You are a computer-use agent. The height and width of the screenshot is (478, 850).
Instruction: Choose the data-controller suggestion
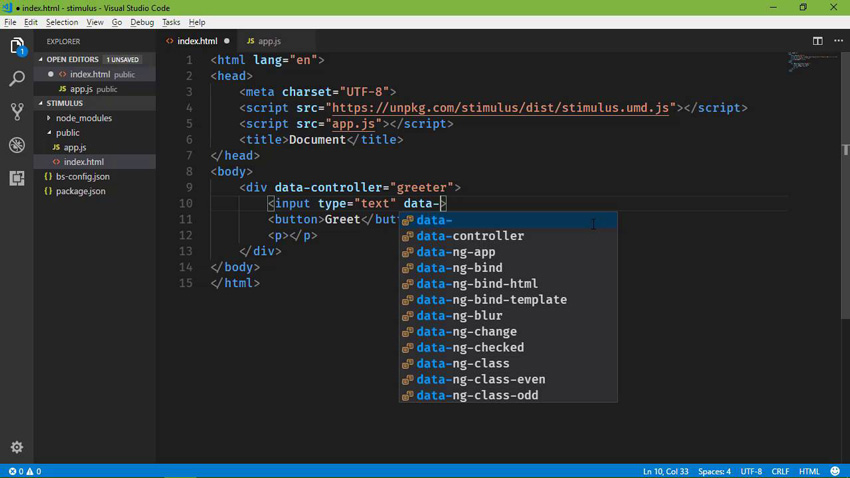coord(508,236)
